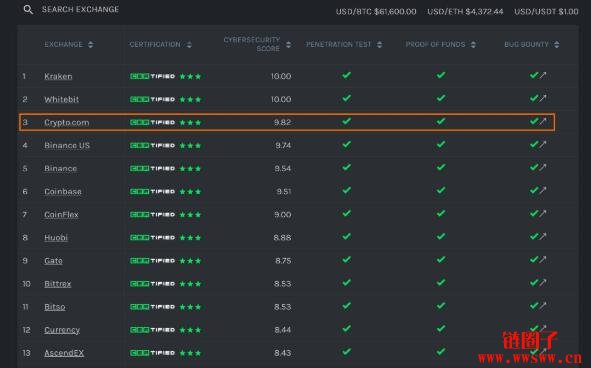Open the Whitebit exchange link
This screenshot has width=591, height=368.
pyautogui.click(x=61, y=100)
